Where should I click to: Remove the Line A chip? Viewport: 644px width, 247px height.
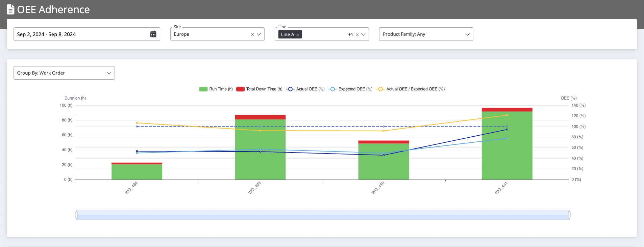298,35
